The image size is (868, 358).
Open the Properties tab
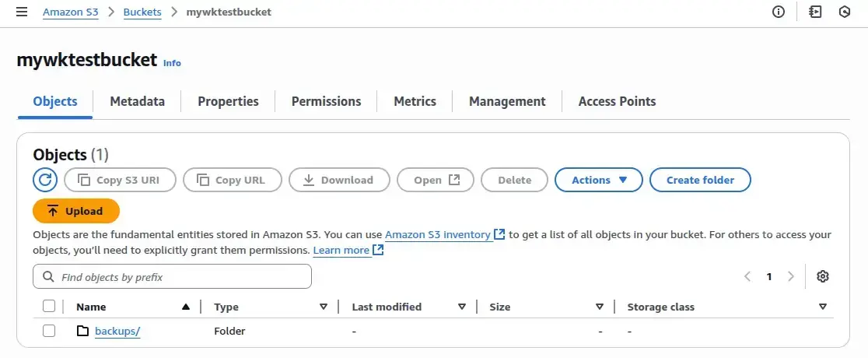coord(228,101)
